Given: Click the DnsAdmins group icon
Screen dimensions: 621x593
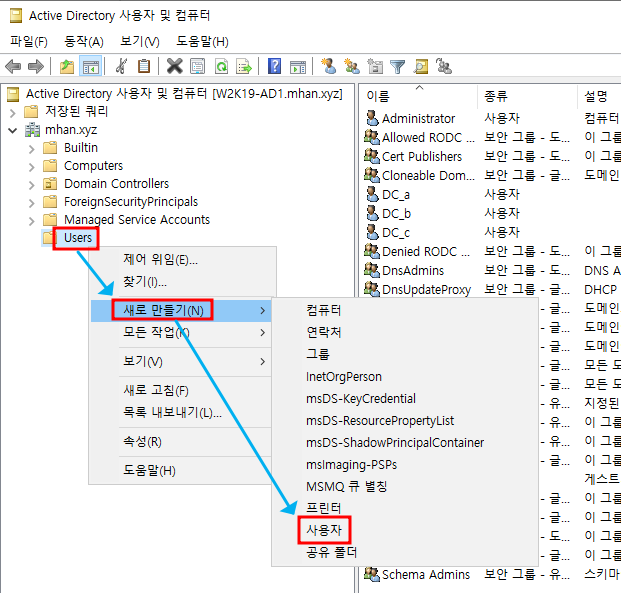Looking at the screenshot, I should pos(371,270).
